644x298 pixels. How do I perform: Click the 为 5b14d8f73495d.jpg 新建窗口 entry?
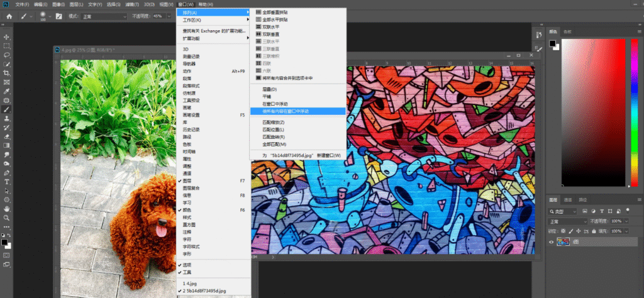pyautogui.click(x=297, y=155)
